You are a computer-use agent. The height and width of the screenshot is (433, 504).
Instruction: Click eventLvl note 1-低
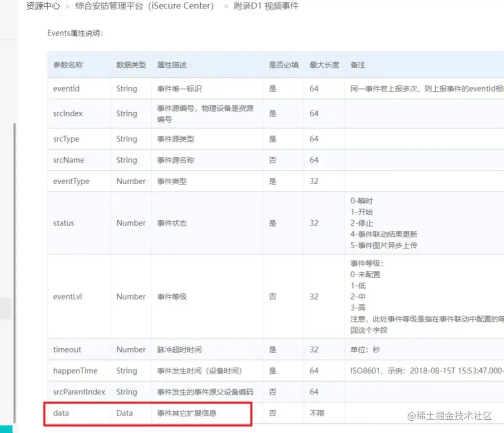358,285
